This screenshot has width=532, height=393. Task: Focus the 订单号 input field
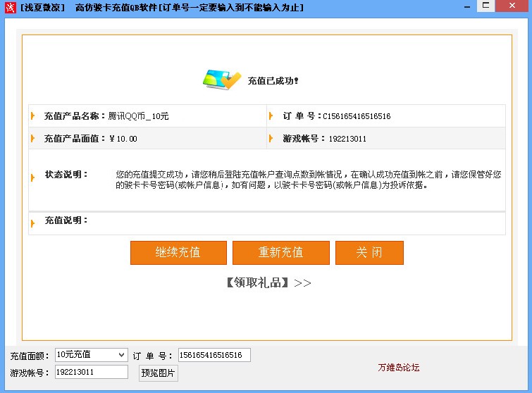click(214, 355)
